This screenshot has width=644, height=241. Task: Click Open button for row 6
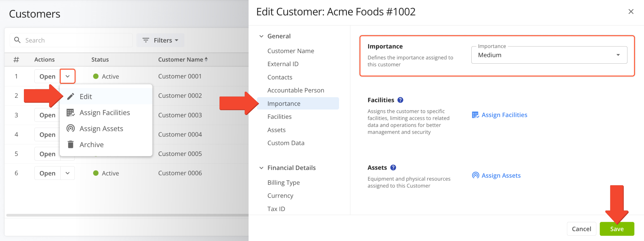pyautogui.click(x=47, y=173)
